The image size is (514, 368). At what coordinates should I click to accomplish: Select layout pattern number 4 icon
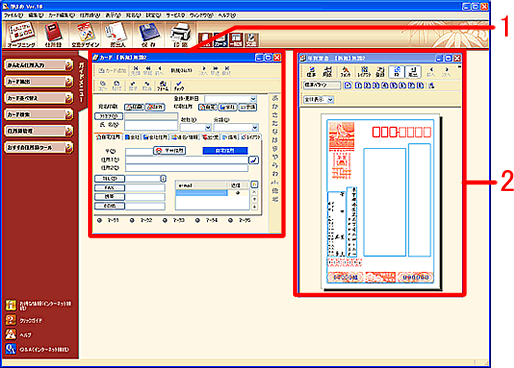coord(384,85)
